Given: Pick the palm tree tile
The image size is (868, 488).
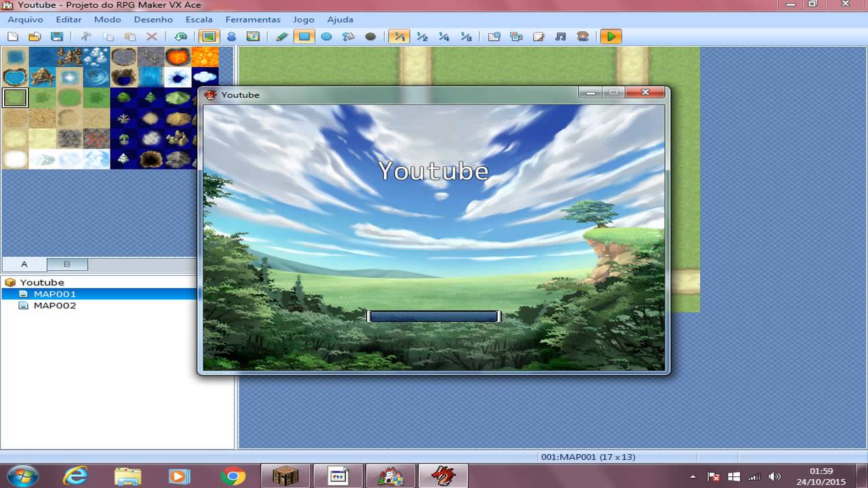Looking at the screenshot, I should (x=123, y=138).
